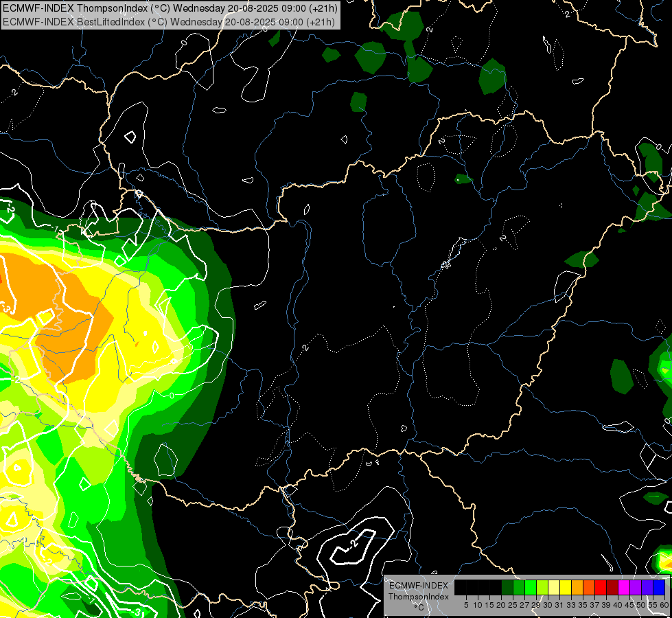Pick the yellow 31-33 legend swatch

pos(566,587)
